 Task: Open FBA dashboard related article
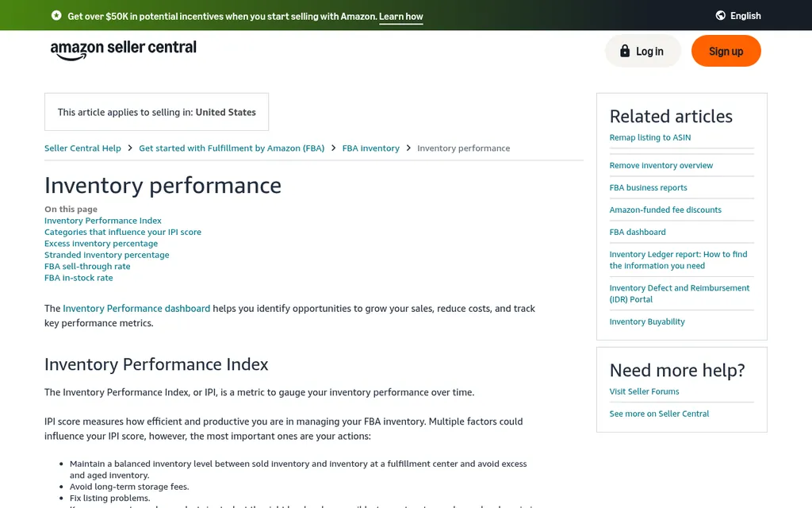[638, 233]
